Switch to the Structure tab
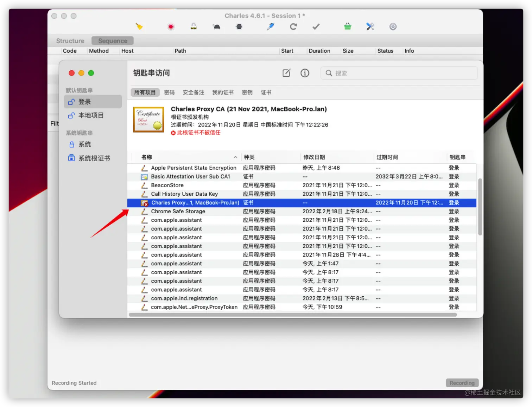Image resolution: width=532 pixels, height=407 pixels. (x=70, y=41)
